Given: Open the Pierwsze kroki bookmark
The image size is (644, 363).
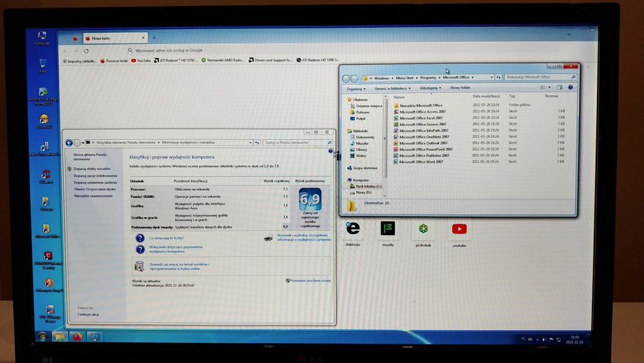Looking at the screenshot, I should 114,61.
